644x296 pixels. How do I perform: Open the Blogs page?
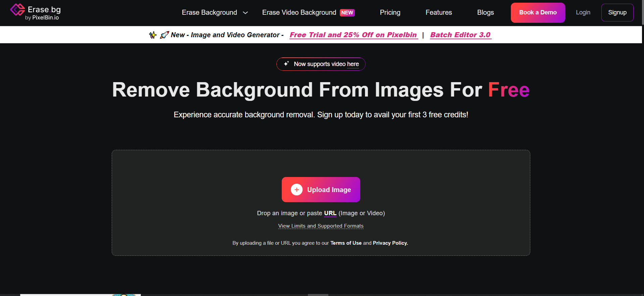pyautogui.click(x=485, y=12)
